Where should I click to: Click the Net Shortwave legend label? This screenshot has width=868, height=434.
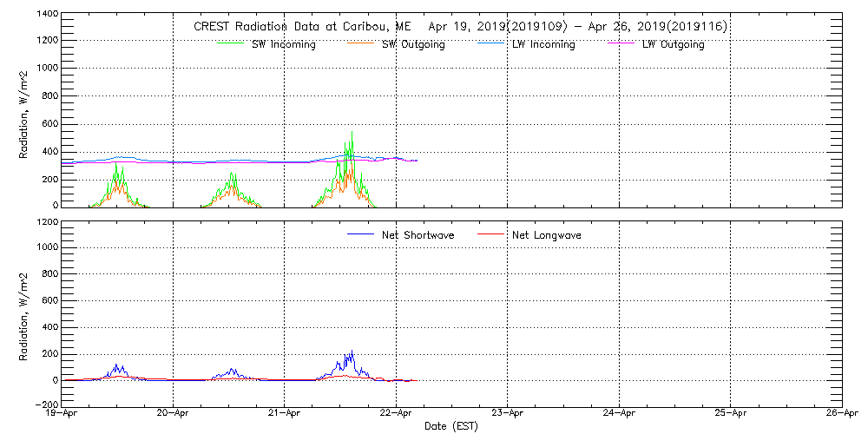tap(420, 235)
